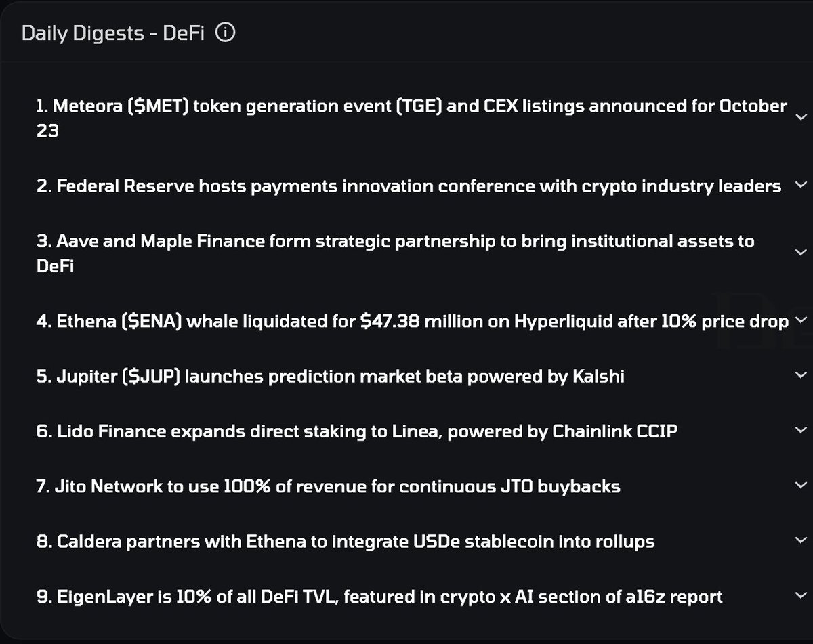
Task: Open the Lido Finance direct staking headline
Action: click(356, 431)
